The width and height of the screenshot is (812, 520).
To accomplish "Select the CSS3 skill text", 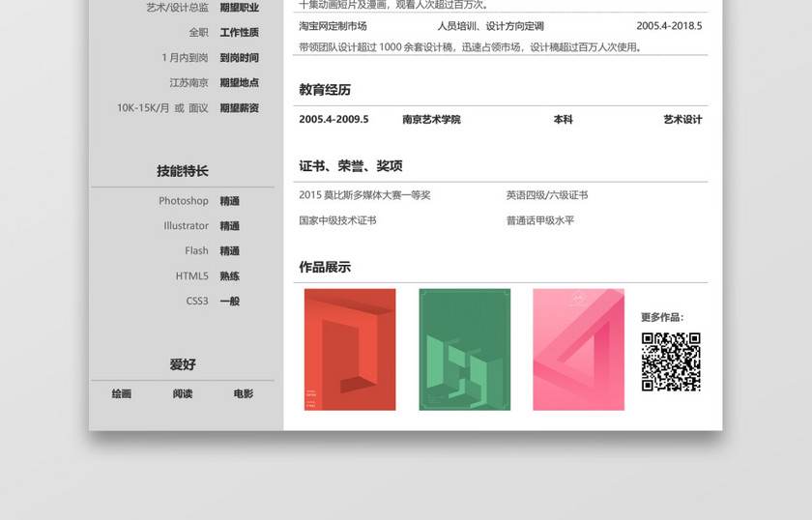I will (197, 301).
